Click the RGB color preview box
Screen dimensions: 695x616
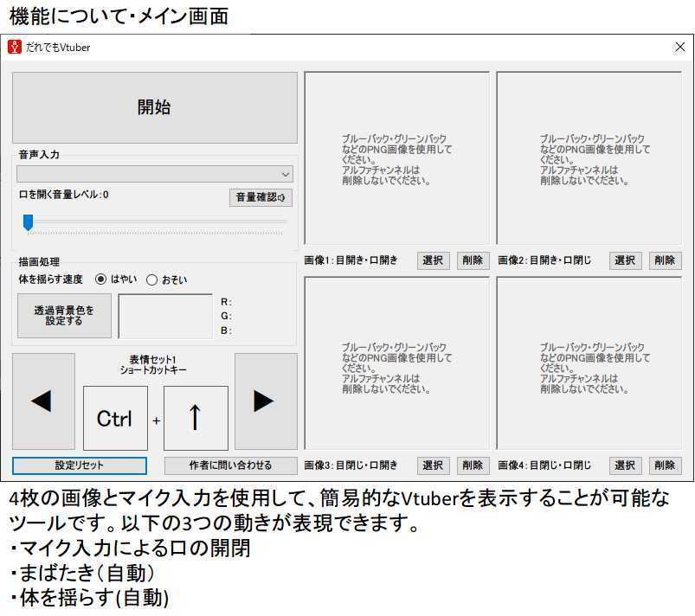(164, 315)
